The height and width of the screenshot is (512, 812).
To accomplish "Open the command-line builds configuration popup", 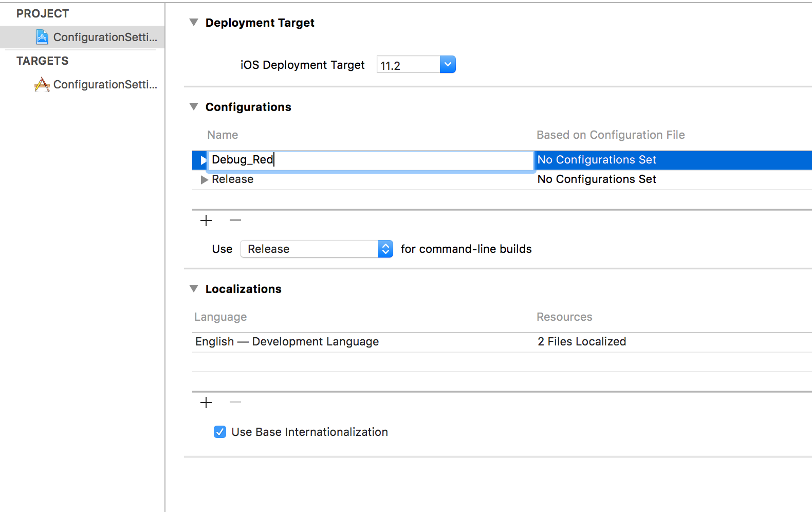I will (317, 249).
